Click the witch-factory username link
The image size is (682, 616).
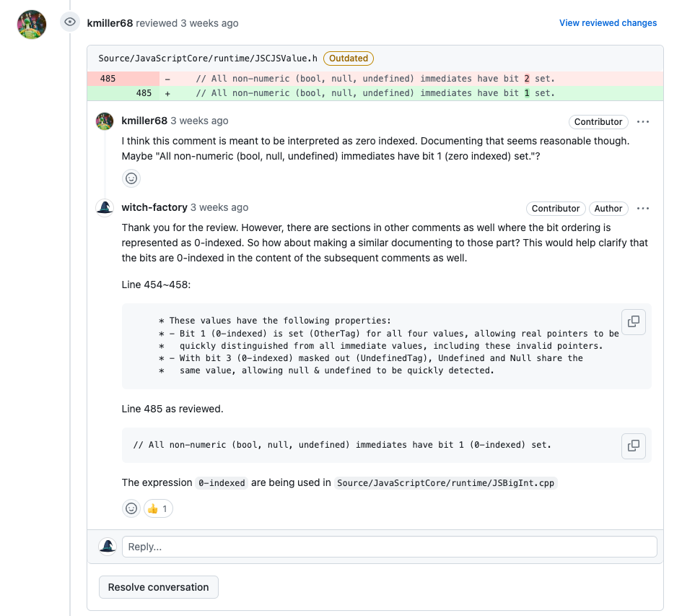coord(154,208)
